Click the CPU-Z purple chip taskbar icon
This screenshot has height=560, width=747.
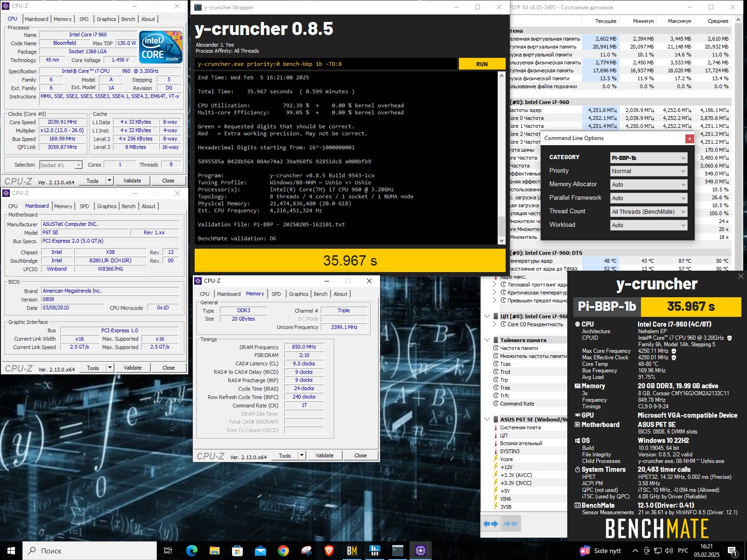pyautogui.click(x=420, y=551)
